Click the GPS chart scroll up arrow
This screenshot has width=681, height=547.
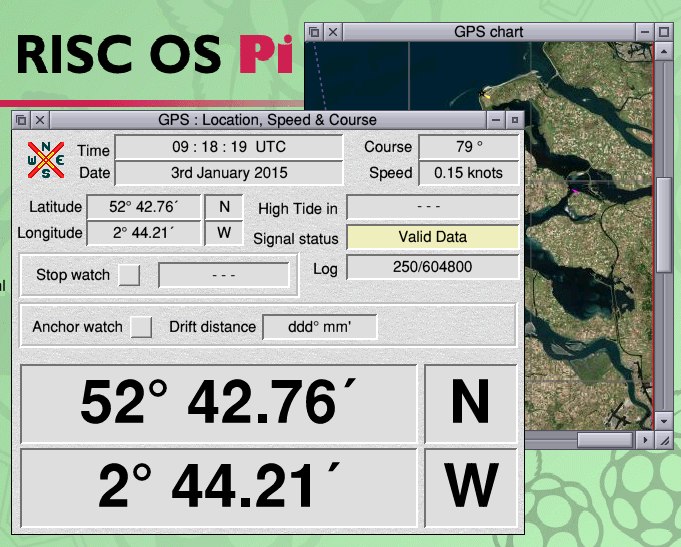[x=664, y=52]
